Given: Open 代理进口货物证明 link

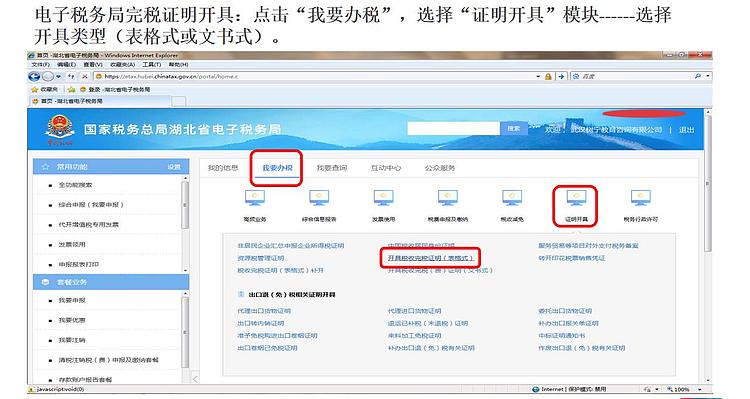Looking at the screenshot, I should (x=414, y=311).
